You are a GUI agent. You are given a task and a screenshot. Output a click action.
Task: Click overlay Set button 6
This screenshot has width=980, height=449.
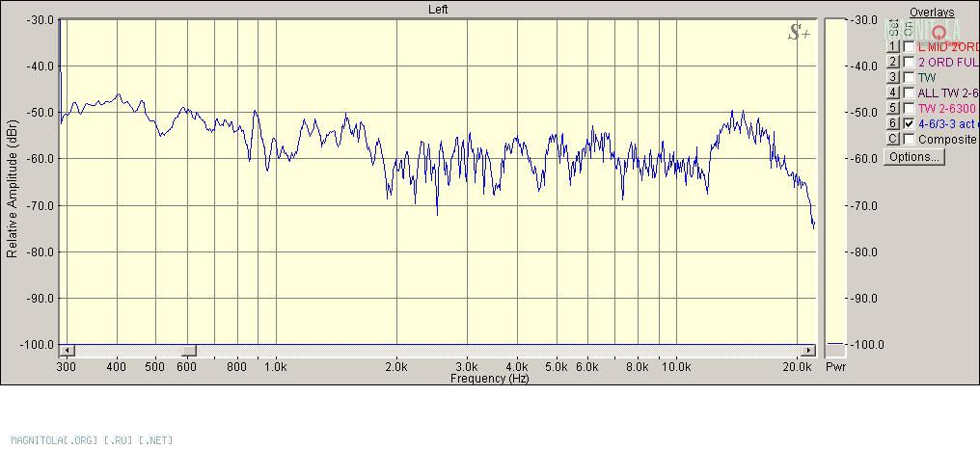click(x=893, y=123)
